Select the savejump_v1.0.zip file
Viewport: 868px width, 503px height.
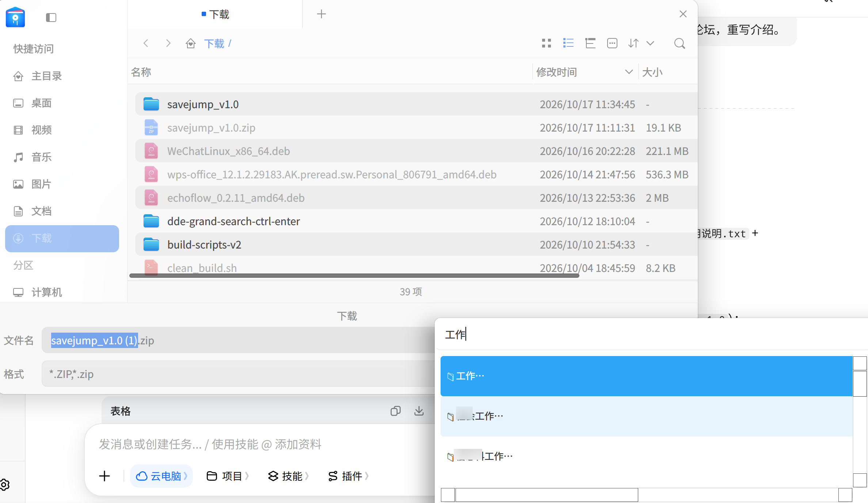point(416,128)
